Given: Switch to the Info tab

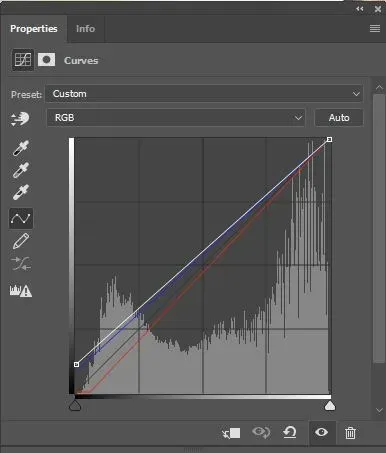Looking at the screenshot, I should (85, 29).
